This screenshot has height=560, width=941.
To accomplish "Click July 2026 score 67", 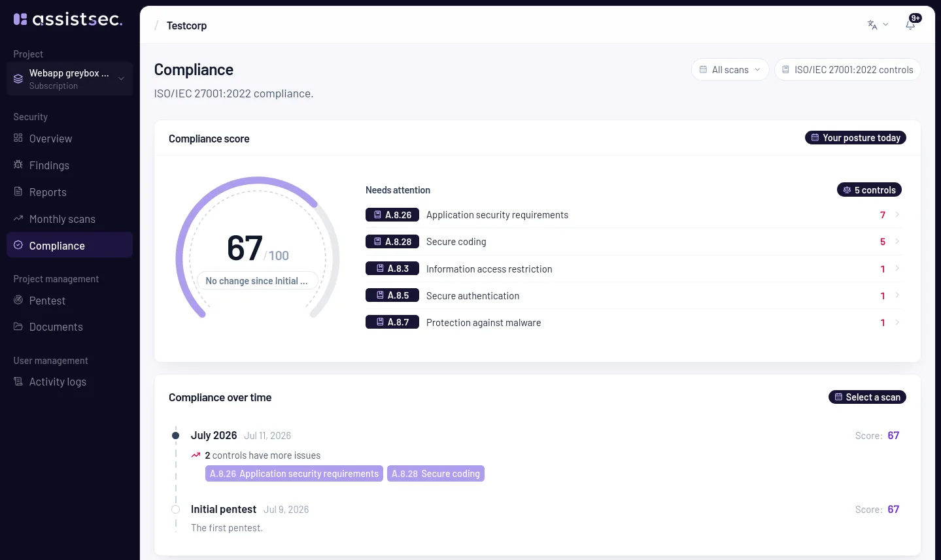I will click(893, 435).
